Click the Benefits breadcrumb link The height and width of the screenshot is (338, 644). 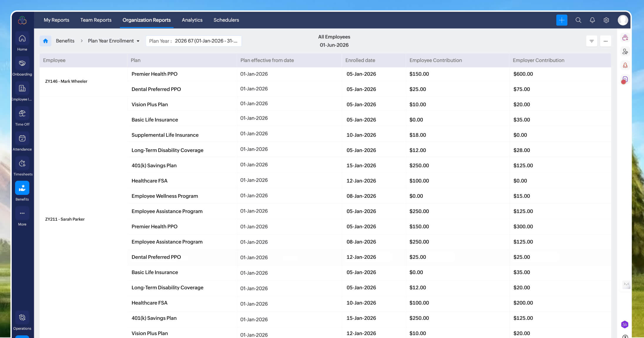[x=65, y=41]
